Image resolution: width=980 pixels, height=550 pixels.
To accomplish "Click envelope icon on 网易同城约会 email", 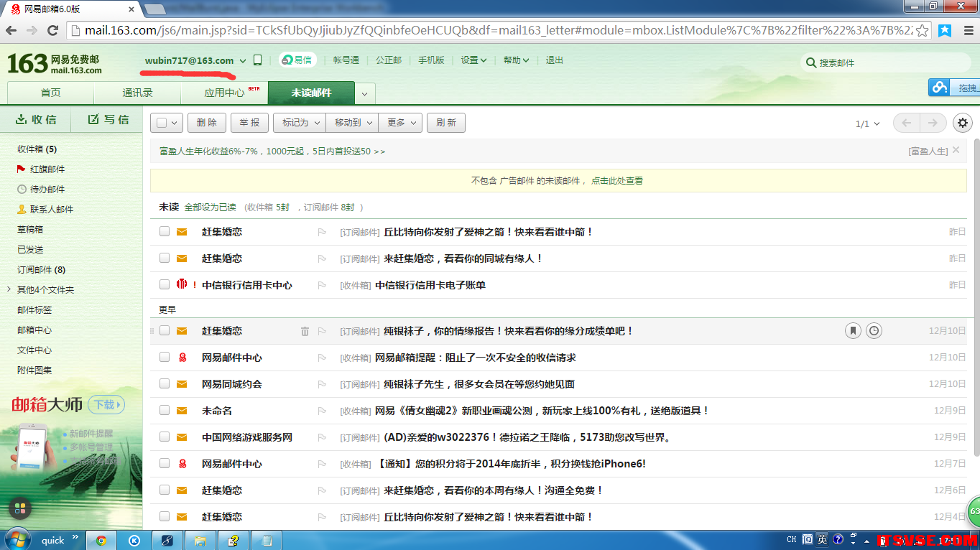I will tap(182, 384).
